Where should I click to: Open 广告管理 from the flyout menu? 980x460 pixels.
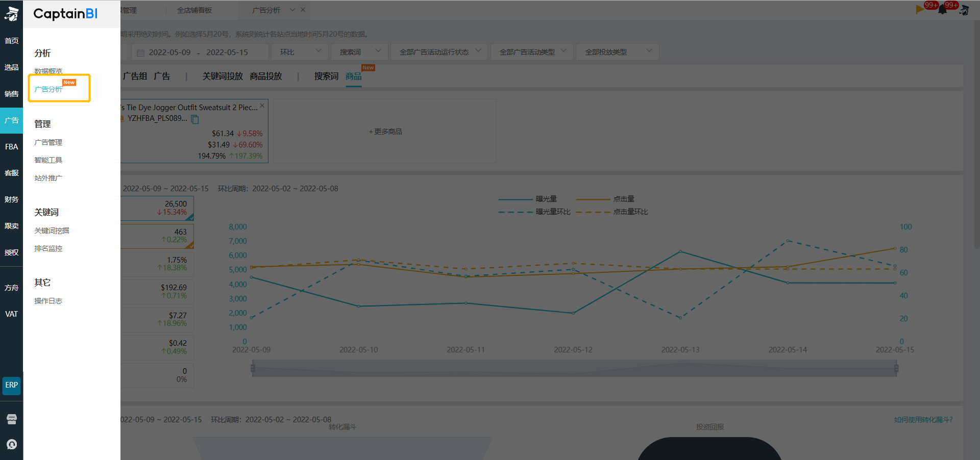click(48, 142)
